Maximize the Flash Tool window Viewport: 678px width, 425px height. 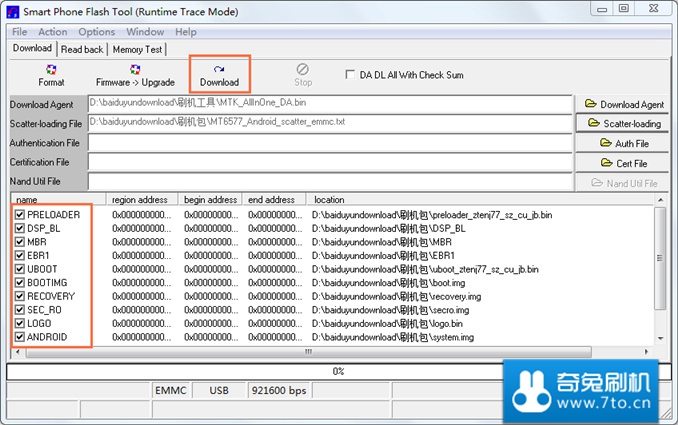click(624, 9)
